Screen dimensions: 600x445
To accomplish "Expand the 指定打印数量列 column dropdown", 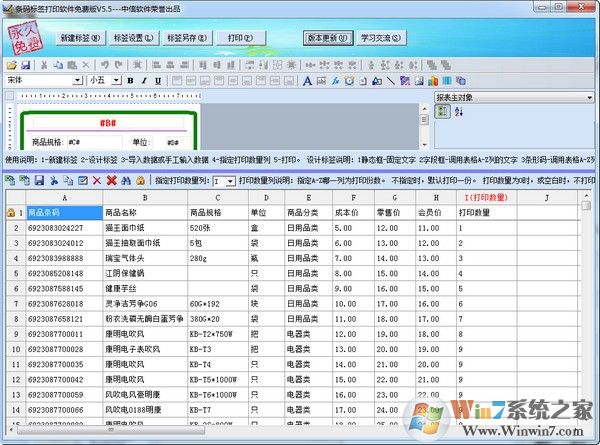I will 231,181.
